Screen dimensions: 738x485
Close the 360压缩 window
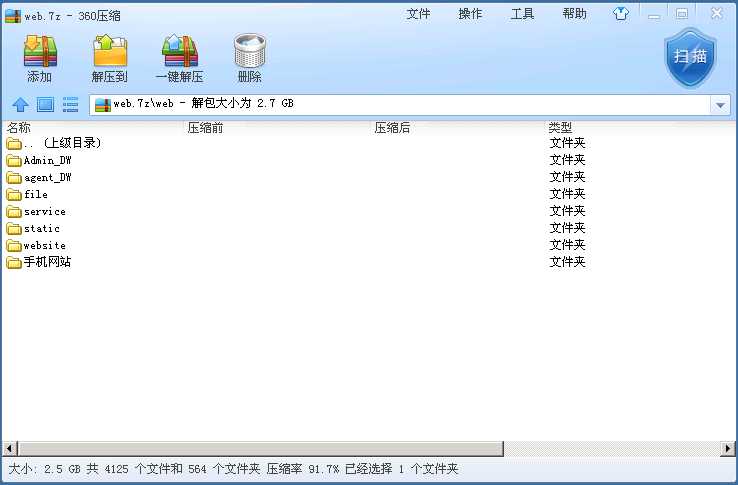[716, 13]
